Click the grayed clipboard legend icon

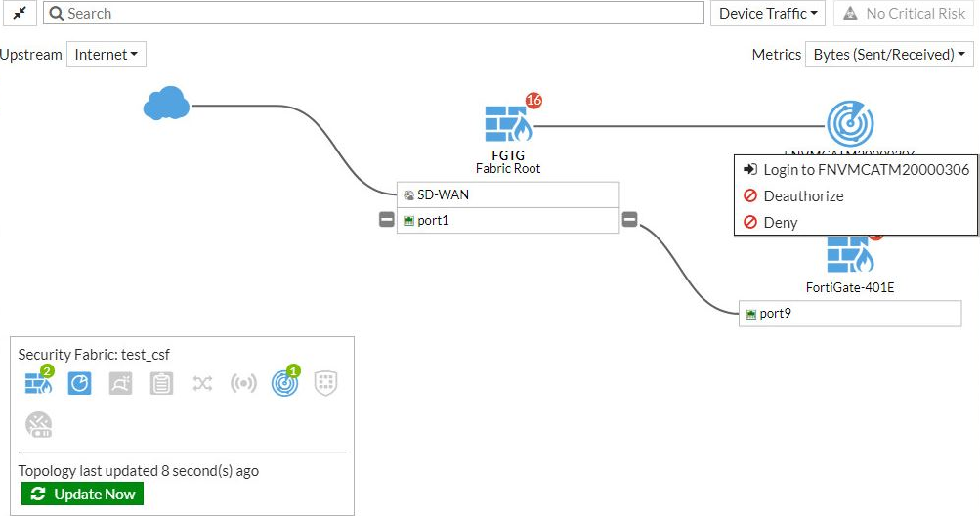(x=161, y=383)
